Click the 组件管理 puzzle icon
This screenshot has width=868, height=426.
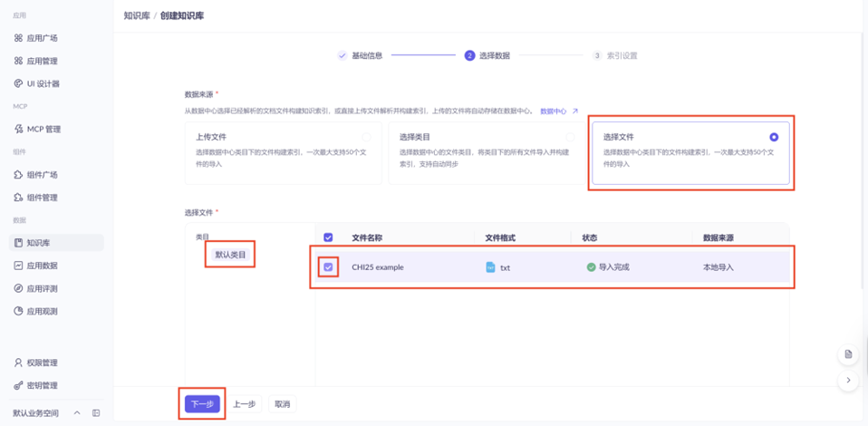click(x=18, y=198)
